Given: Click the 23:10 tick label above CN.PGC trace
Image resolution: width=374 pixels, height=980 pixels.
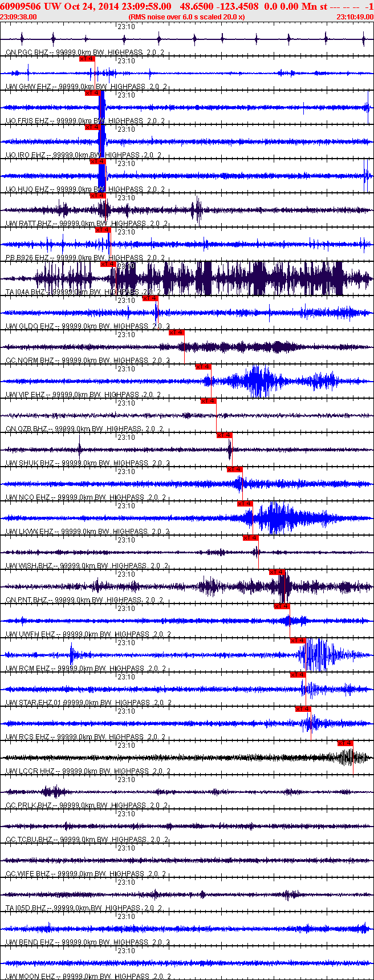Looking at the screenshot, I should (x=126, y=27).
